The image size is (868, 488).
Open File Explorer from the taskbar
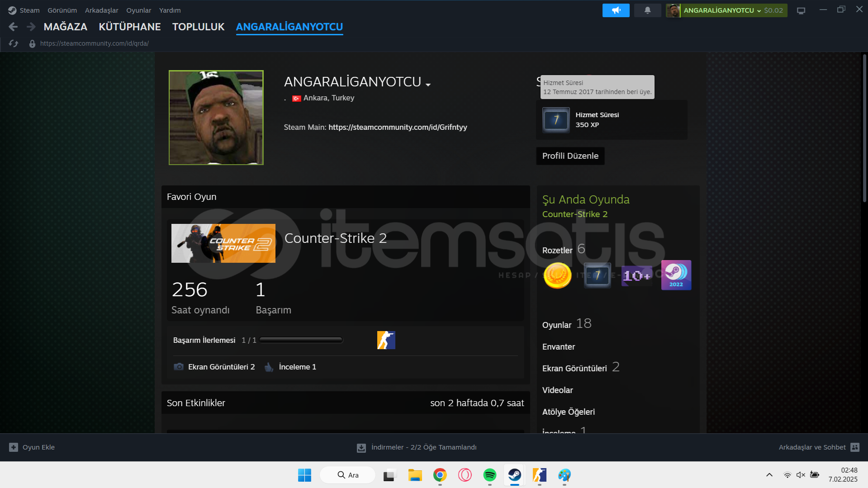coord(415,475)
